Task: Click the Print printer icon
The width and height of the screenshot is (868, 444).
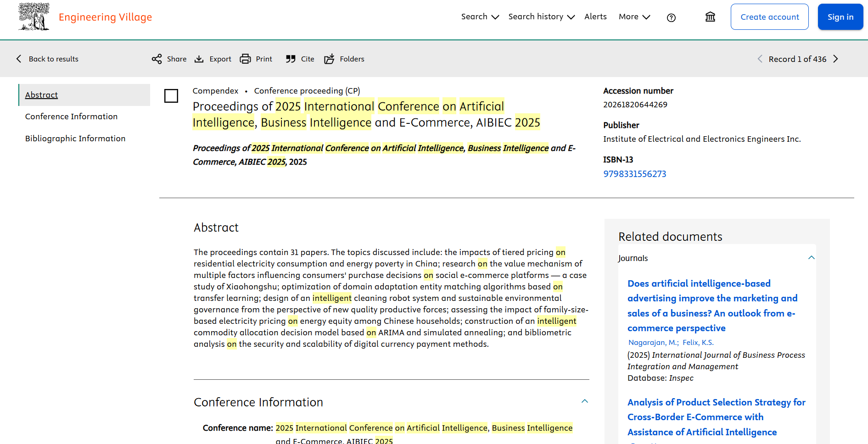Action: (x=246, y=59)
